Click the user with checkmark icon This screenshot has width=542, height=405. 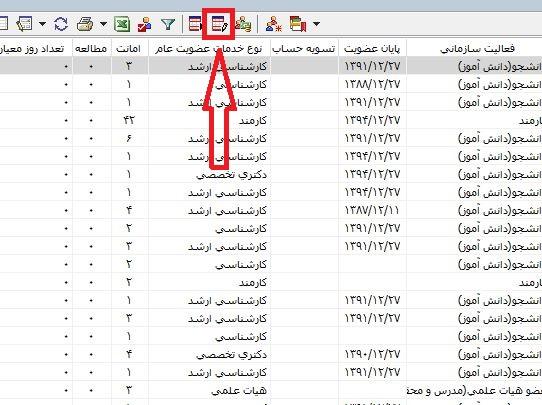144,25
